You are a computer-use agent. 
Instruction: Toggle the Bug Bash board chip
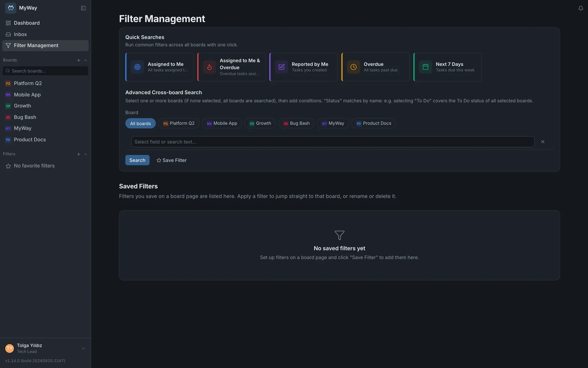296,123
